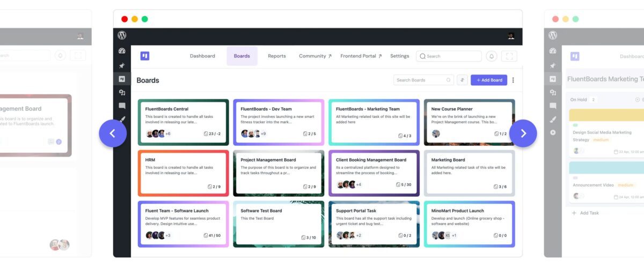Image resolution: width=644 pixels, height=268 pixels.
Task: Open the three-dot menu beside Add Board
Action: pyautogui.click(x=513, y=80)
